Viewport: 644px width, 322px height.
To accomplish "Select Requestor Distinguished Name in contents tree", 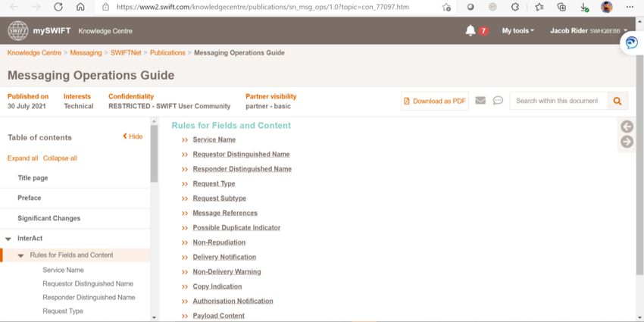I will (x=88, y=283).
